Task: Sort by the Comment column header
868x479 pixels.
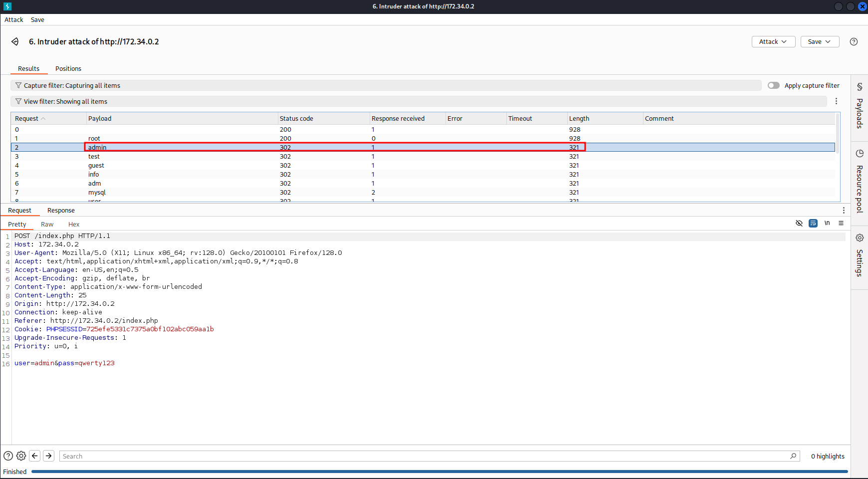Action: tap(739, 119)
